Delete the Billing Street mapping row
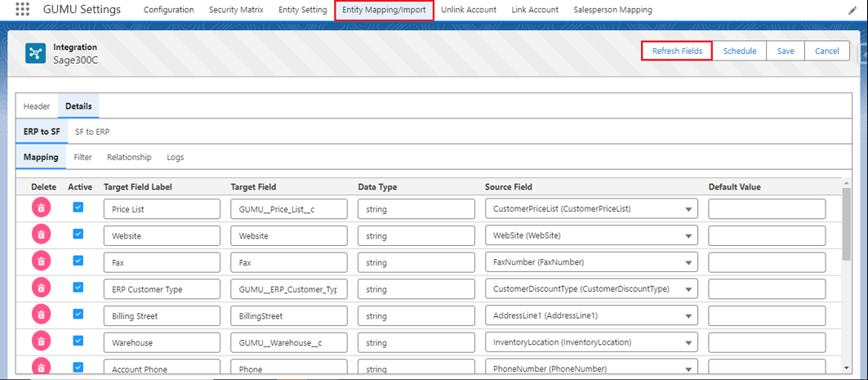The width and height of the screenshot is (868, 380). click(x=42, y=315)
